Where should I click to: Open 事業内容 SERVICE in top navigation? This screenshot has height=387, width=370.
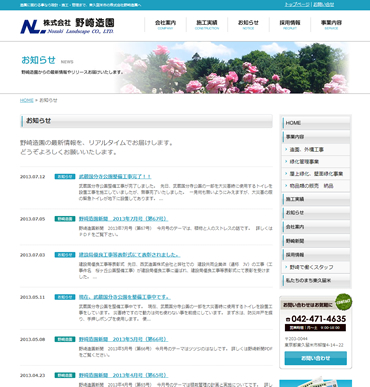point(331,25)
